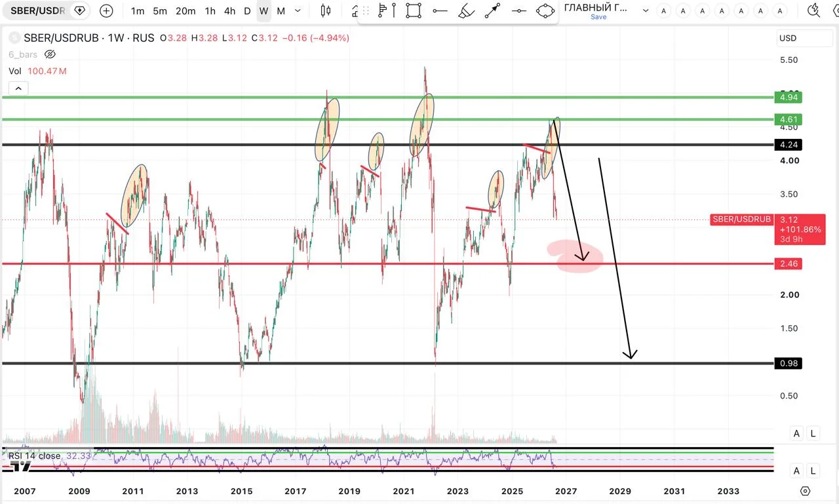Screen dimensions: 839x504
Task: Click the 4.94 green price level label
Action: [788, 98]
